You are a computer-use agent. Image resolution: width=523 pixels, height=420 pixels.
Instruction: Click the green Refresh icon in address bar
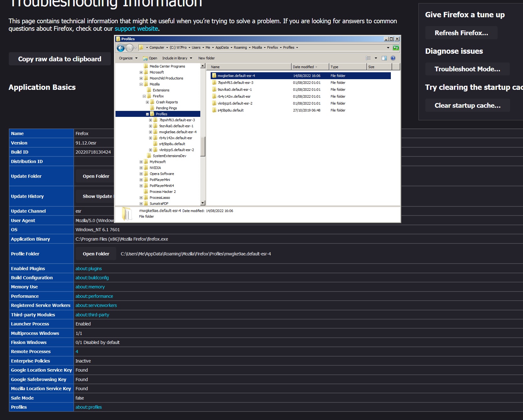396,48
